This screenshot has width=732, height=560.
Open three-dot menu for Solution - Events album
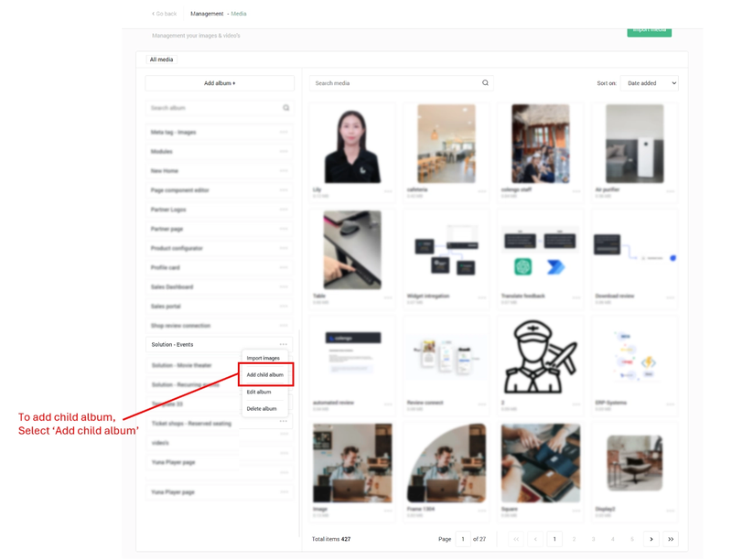pos(284,345)
